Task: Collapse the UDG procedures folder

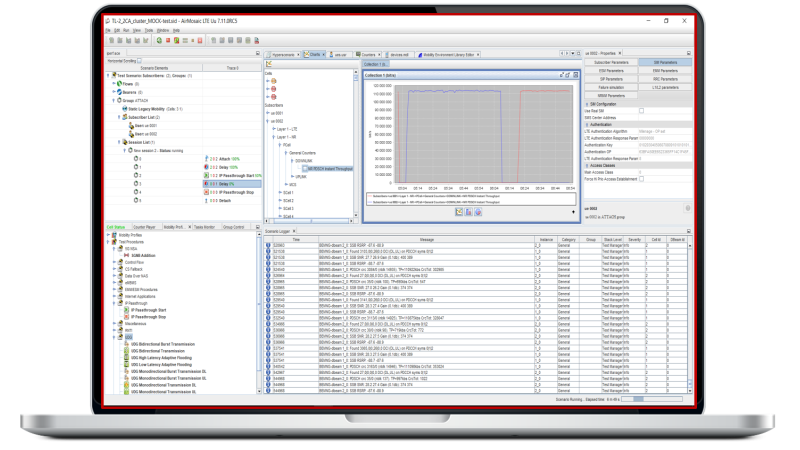Action: click(114, 337)
